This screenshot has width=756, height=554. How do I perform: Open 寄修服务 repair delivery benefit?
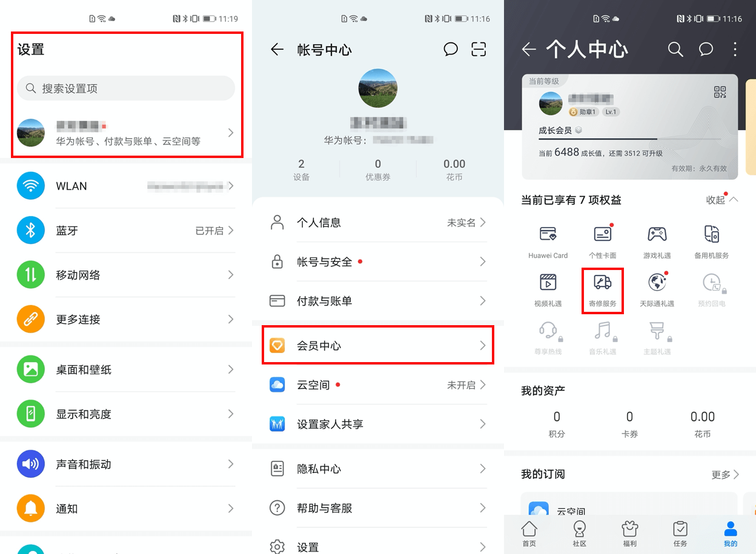click(x=603, y=290)
